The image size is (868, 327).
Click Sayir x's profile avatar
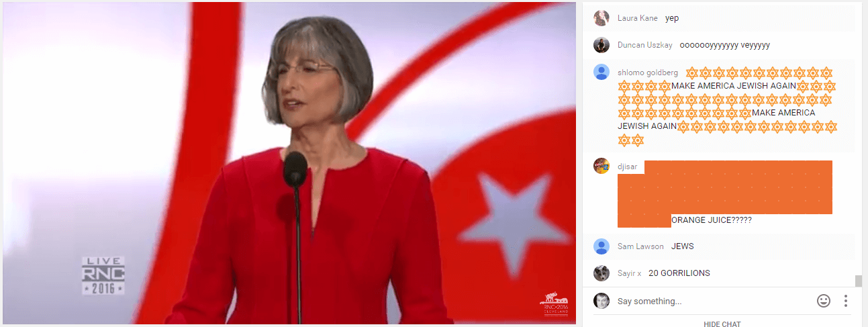pyautogui.click(x=601, y=273)
